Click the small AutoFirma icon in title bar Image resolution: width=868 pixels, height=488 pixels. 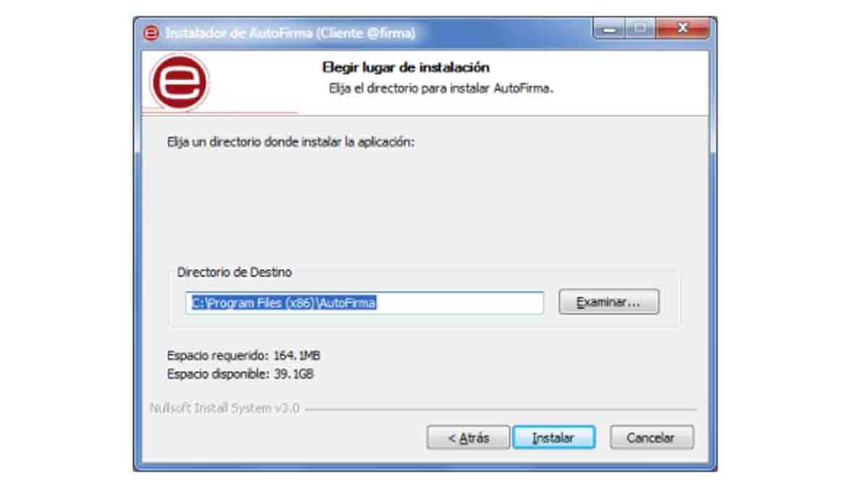pyautogui.click(x=150, y=33)
